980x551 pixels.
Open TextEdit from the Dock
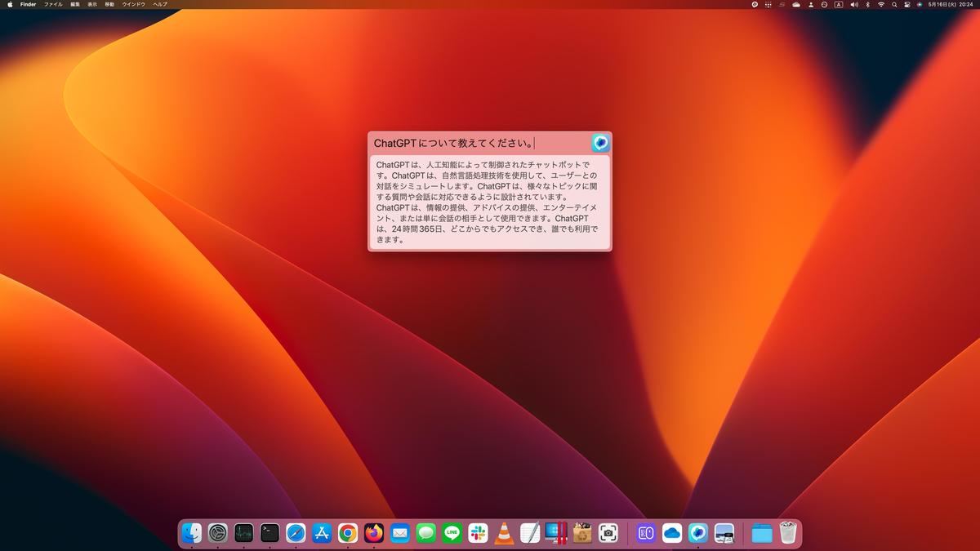pyautogui.click(x=530, y=533)
